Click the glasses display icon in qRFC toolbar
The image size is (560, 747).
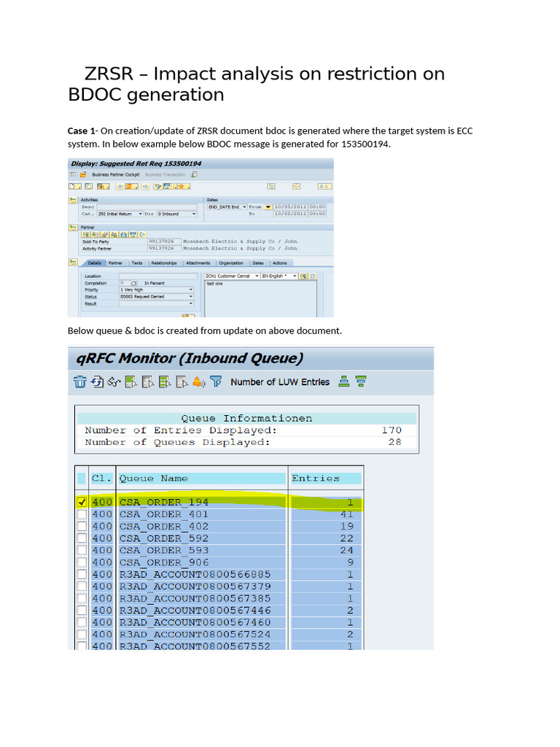(x=114, y=382)
